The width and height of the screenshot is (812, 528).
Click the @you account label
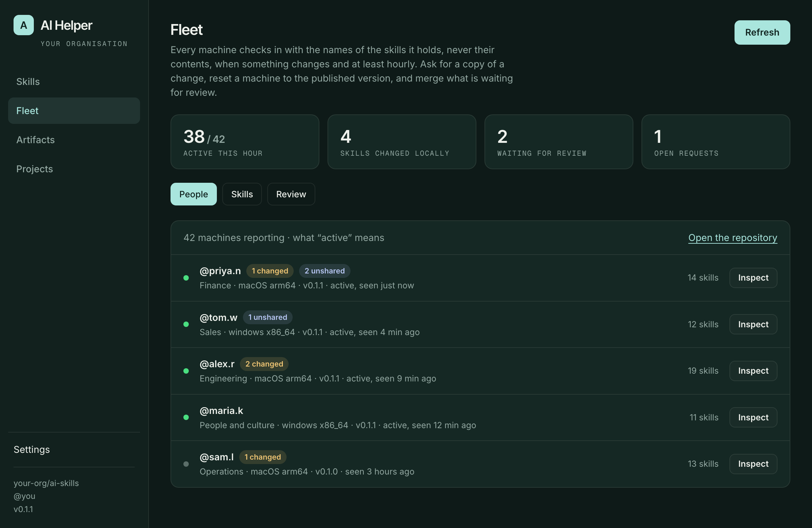24,496
